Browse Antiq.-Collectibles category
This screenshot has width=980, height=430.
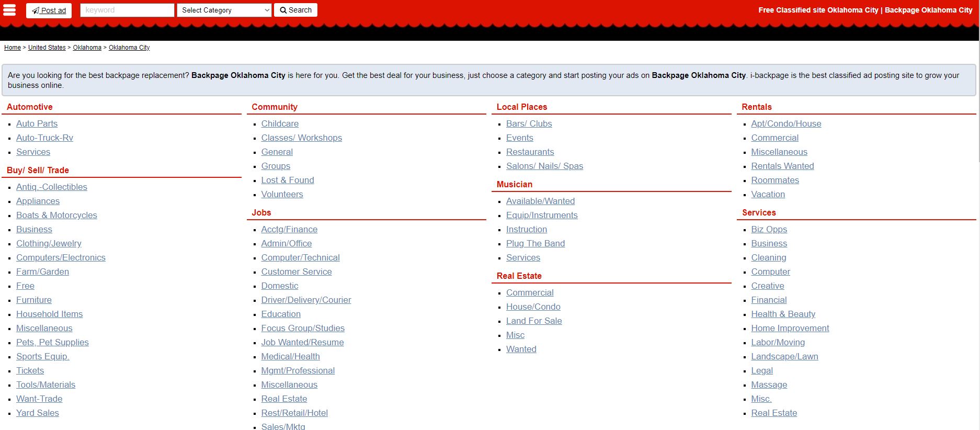(x=52, y=187)
